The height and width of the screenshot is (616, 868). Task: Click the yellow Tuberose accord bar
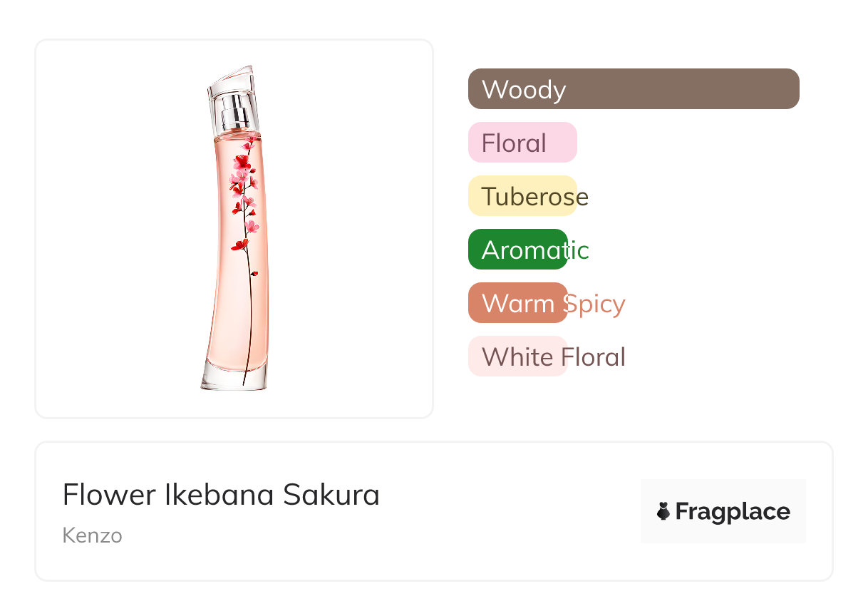pos(522,196)
